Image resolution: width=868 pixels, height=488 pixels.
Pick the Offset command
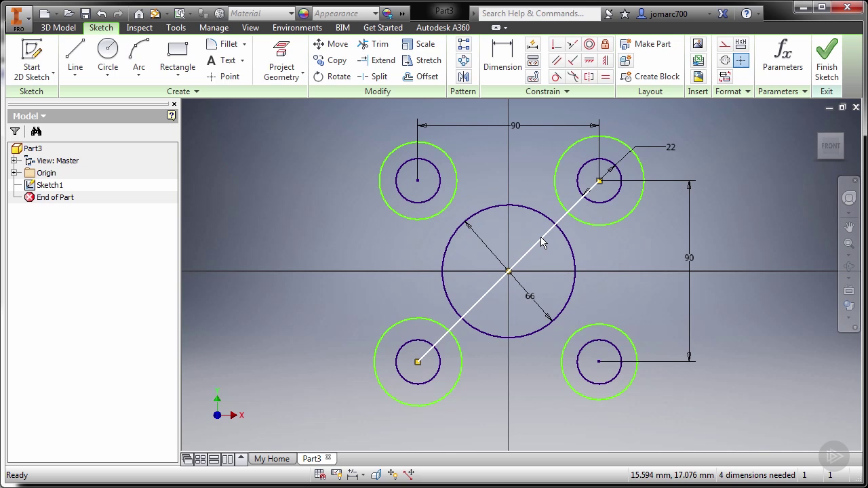tap(420, 77)
